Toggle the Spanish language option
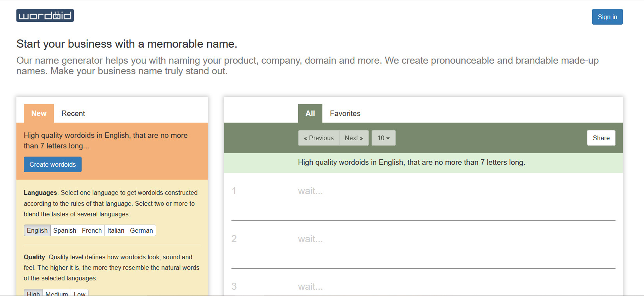The image size is (644, 296). coord(65,230)
